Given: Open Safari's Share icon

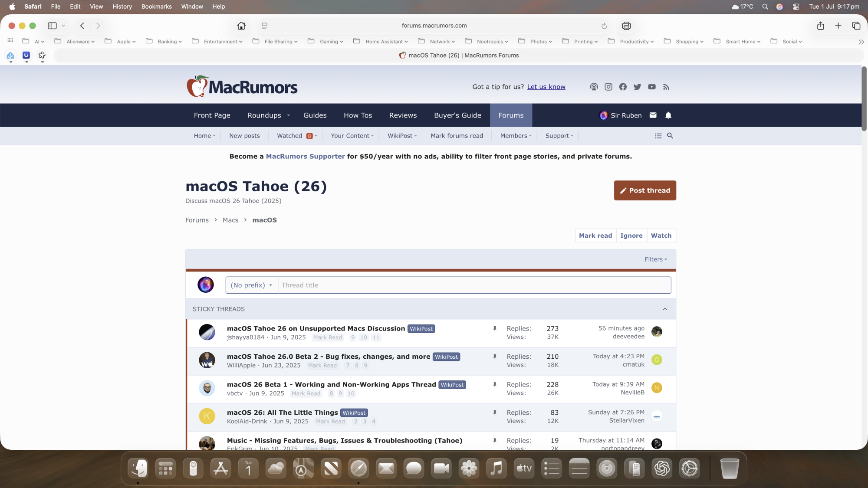Looking at the screenshot, I should (x=820, y=26).
